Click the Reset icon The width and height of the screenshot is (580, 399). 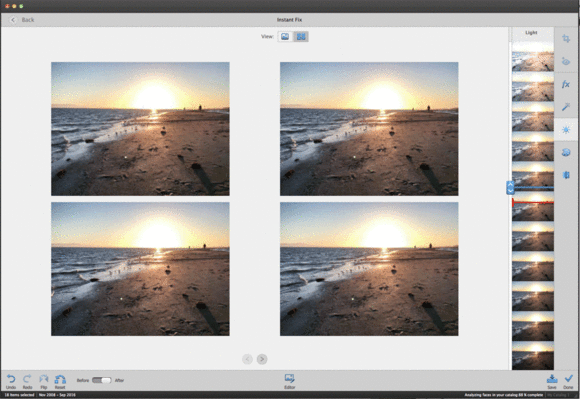tap(60, 379)
